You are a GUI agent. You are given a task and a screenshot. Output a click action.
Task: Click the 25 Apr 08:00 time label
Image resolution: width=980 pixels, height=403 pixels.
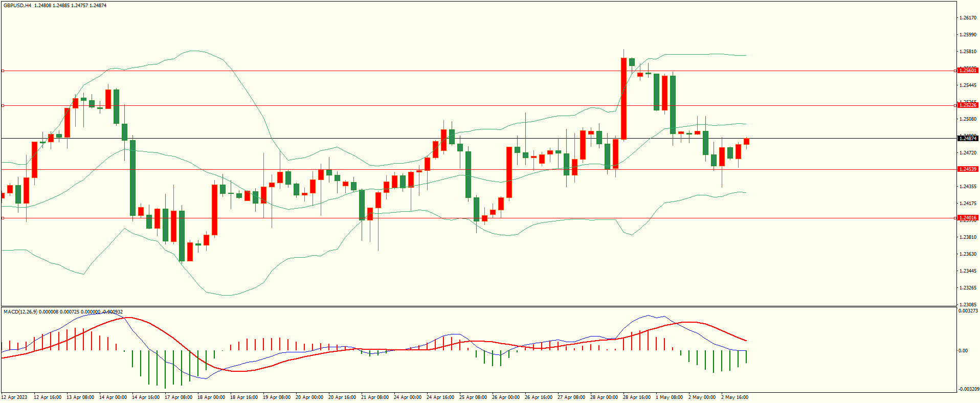473,397
